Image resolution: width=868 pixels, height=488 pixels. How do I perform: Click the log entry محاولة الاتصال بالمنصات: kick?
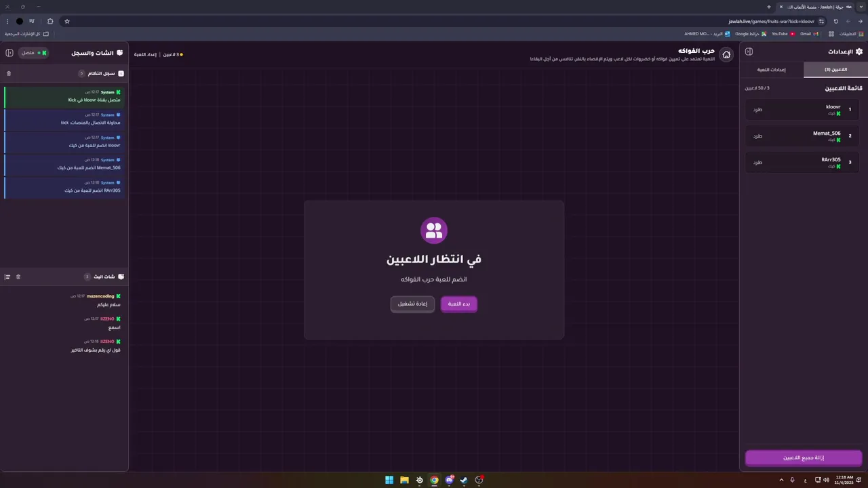click(x=64, y=119)
